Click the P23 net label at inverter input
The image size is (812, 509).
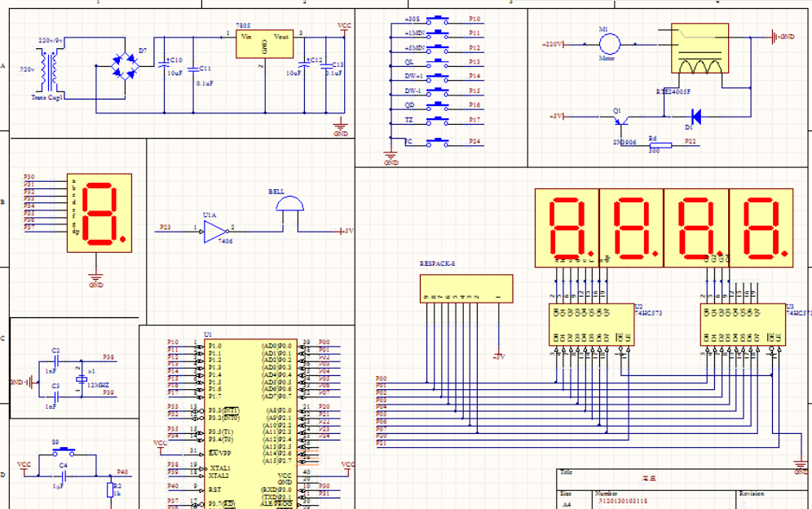click(165, 227)
